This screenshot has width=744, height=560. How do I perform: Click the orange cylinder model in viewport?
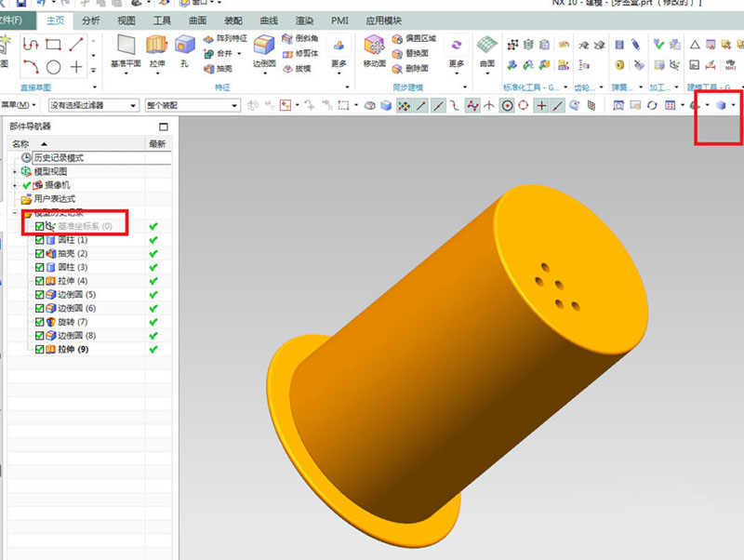pyautogui.click(x=456, y=366)
